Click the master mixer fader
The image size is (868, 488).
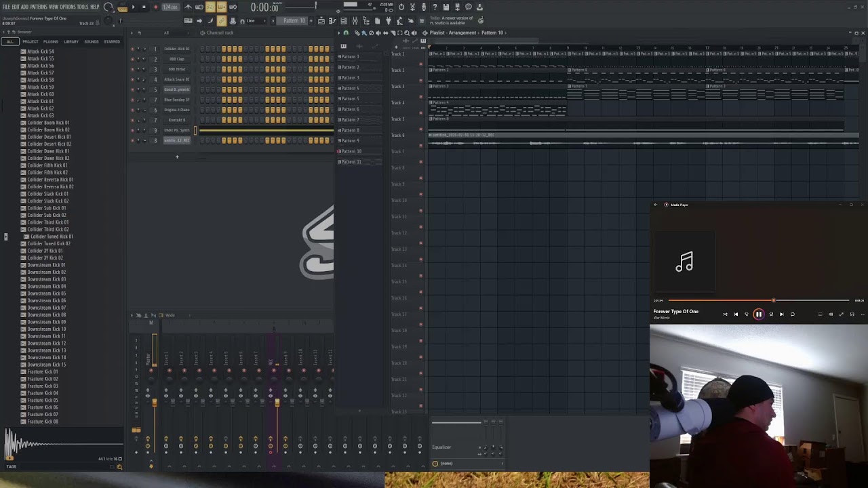[154, 403]
